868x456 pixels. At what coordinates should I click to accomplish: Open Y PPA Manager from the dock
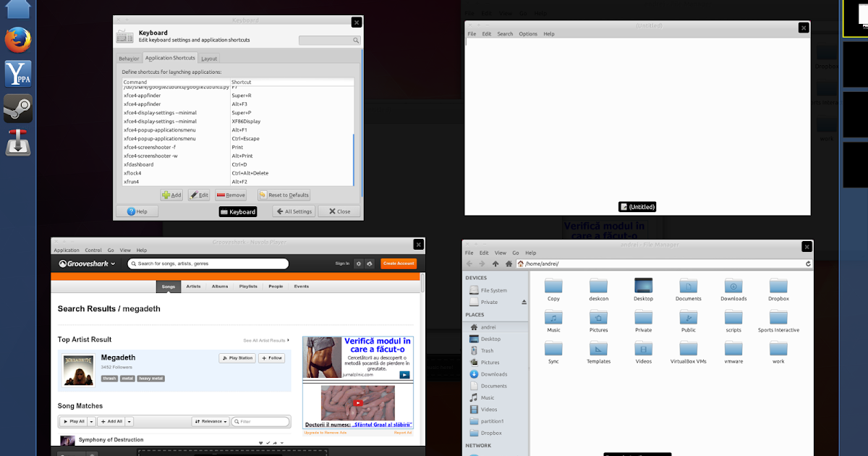(17, 74)
